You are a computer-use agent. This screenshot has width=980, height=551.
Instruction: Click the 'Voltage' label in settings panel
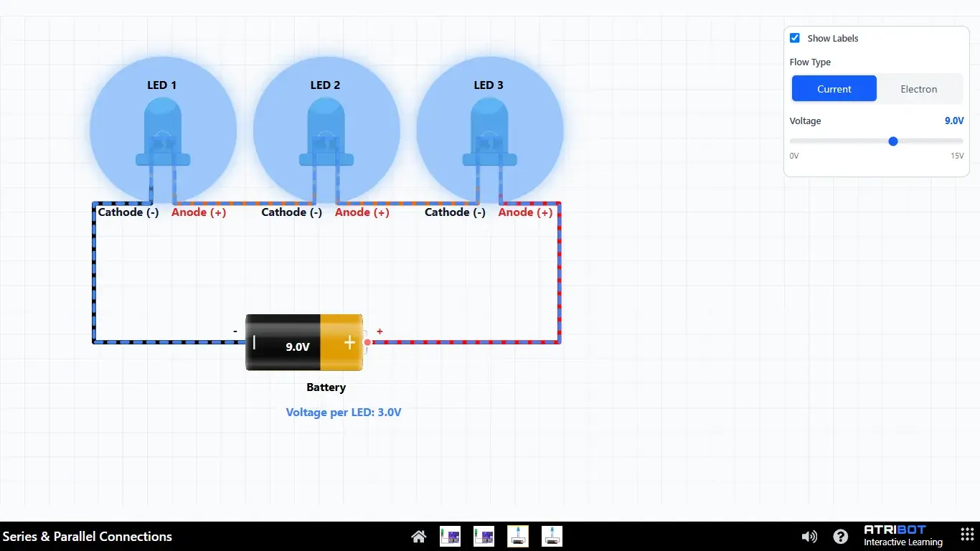[805, 121]
